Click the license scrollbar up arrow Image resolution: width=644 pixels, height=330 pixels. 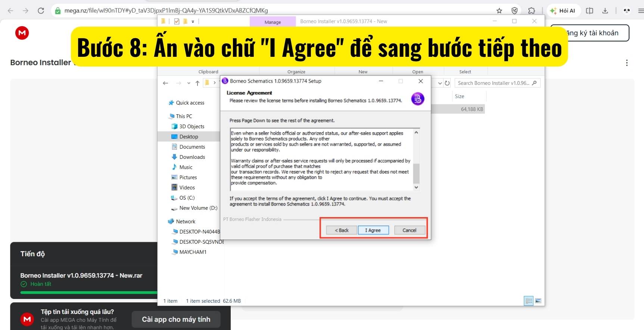click(x=416, y=132)
